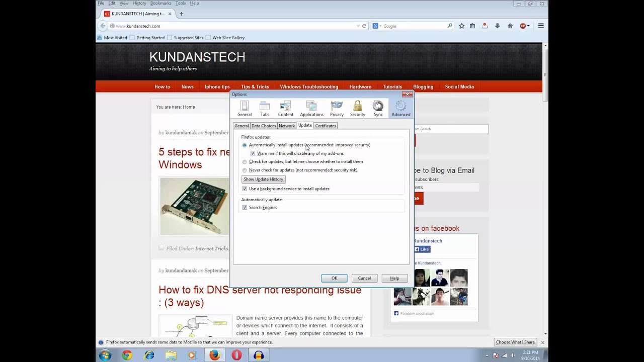
Task: Open the Firefox hamburger menu
Action: click(x=541, y=26)
